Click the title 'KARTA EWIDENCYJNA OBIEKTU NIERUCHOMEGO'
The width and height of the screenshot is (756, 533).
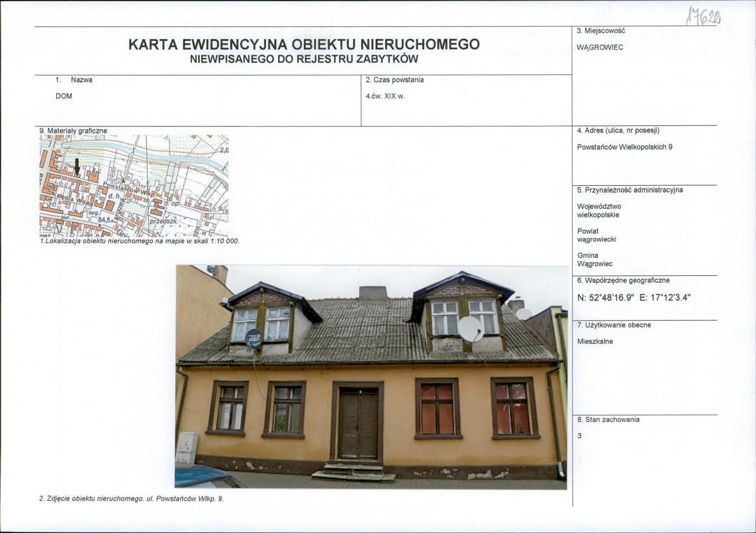click(304, 44)
